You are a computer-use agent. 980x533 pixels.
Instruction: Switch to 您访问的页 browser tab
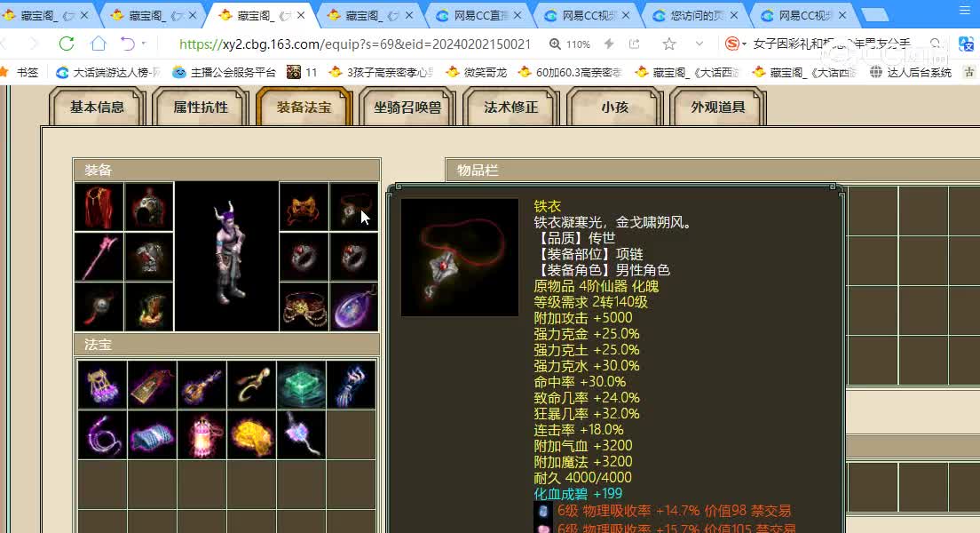697,15
